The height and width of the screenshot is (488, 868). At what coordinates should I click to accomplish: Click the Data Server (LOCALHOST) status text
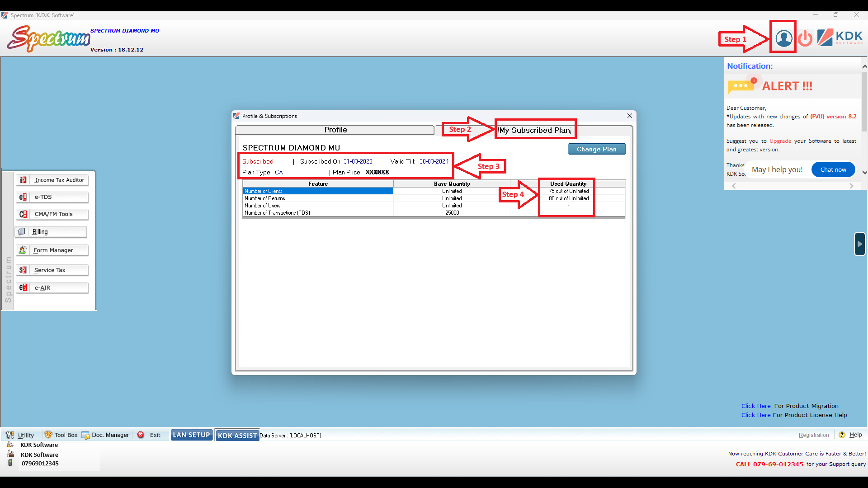click(x=290, y=436)
